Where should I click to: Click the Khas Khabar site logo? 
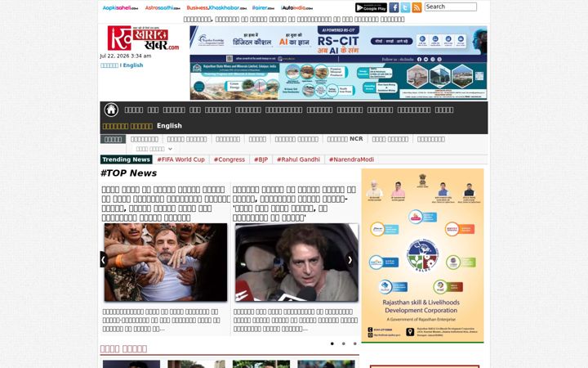tap(143, 38)
